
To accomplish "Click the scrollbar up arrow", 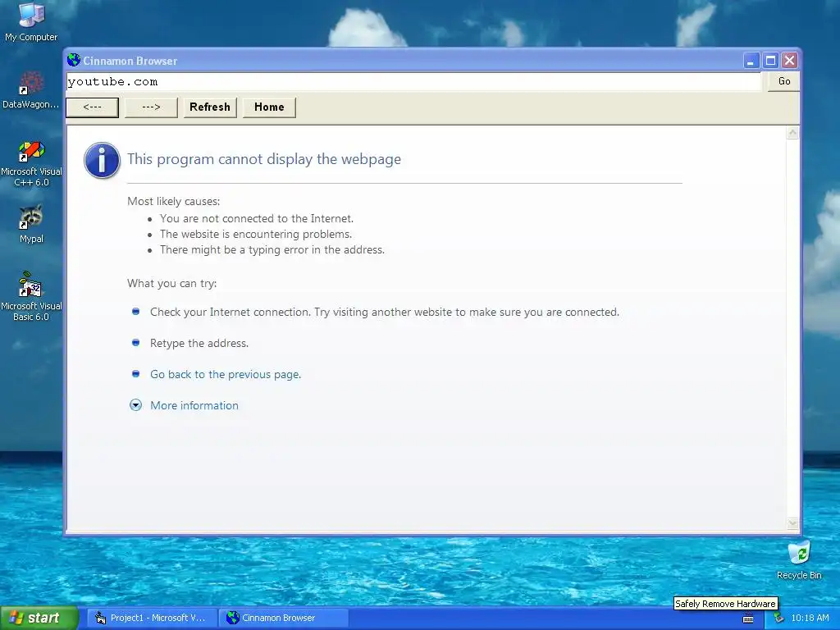I will click(793, 133).
